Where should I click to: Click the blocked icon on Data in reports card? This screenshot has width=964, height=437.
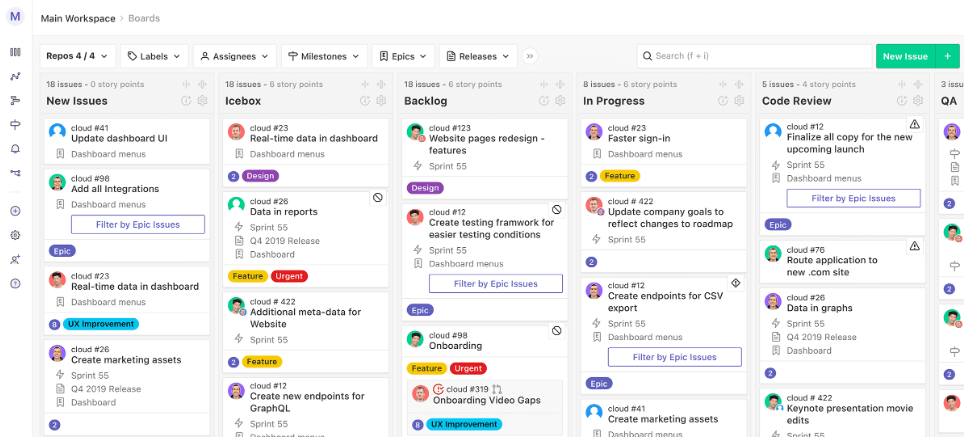click(x=377, y=197)
